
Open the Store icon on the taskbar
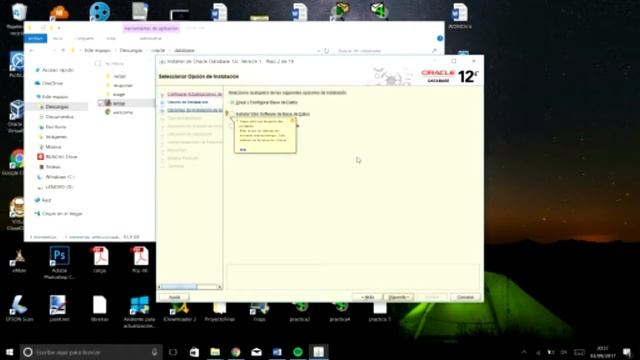coord(194,352)
